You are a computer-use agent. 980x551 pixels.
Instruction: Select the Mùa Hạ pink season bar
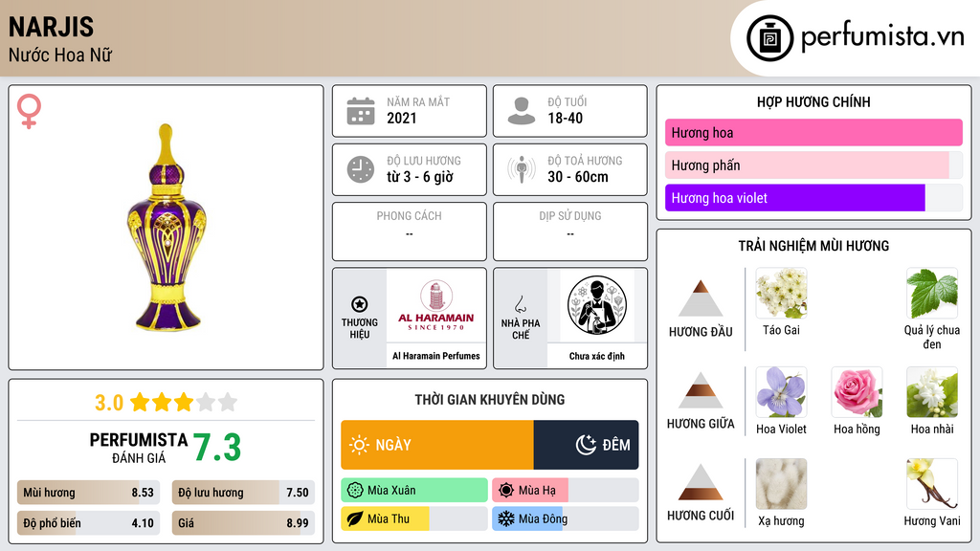pos(565,491)
